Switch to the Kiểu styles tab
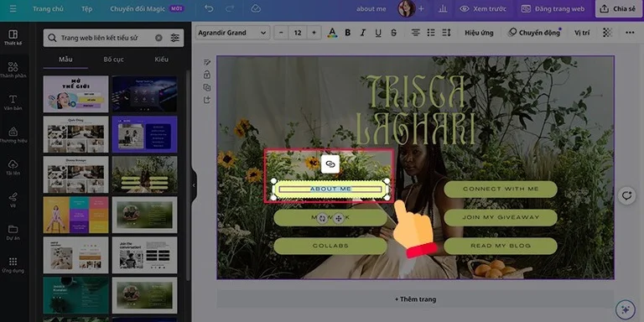 (161, 60)
